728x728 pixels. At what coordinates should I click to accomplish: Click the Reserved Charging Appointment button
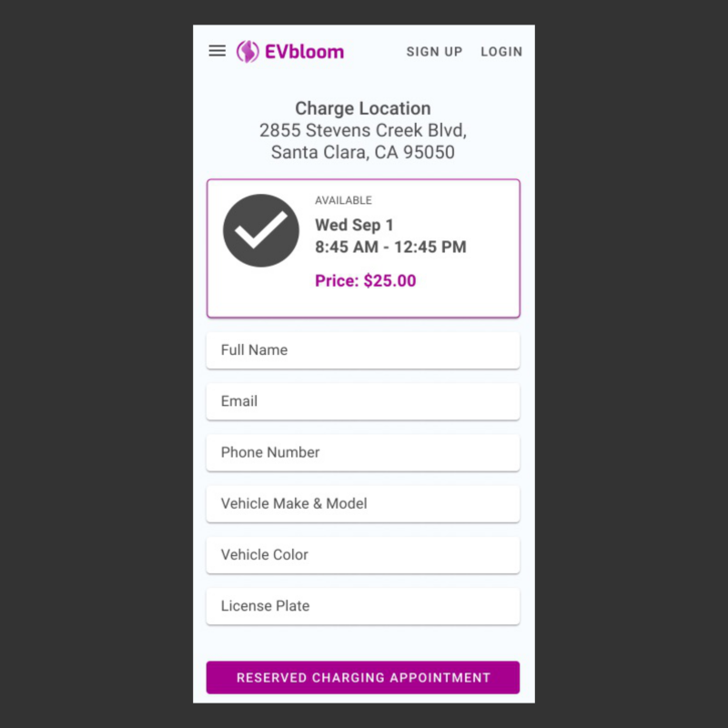coord(363,677)
